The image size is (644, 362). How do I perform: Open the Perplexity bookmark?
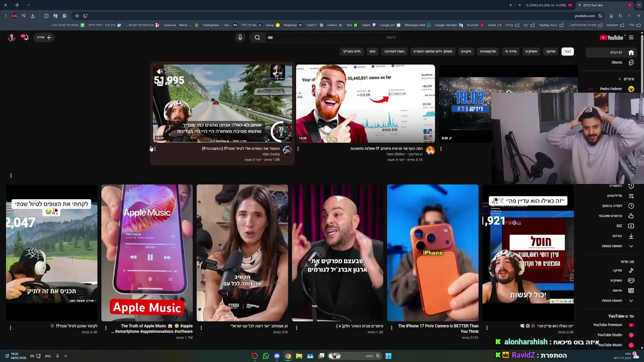coord(292,25)
